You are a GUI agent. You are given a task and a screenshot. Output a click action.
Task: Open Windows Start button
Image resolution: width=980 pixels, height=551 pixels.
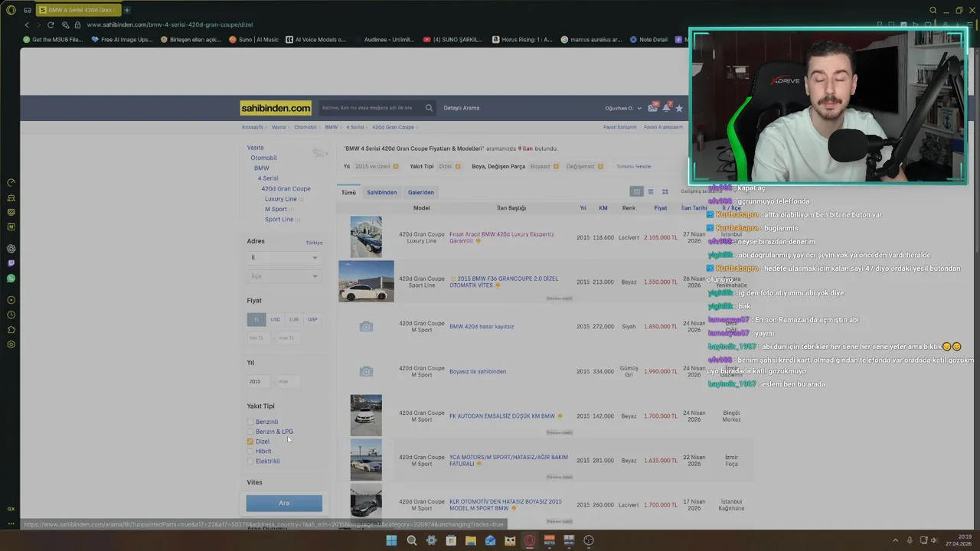click(391, 540)
